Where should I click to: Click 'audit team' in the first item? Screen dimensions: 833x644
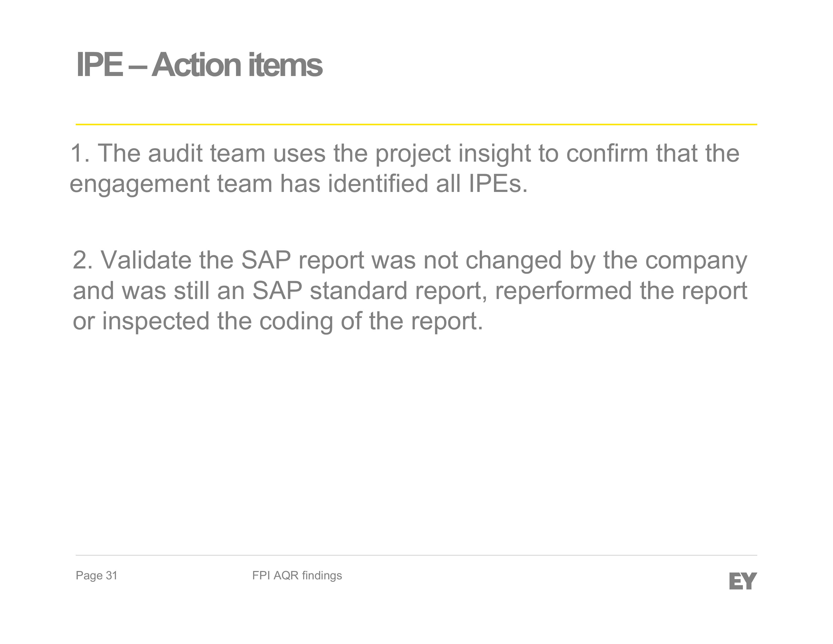(x=206, y=153)
